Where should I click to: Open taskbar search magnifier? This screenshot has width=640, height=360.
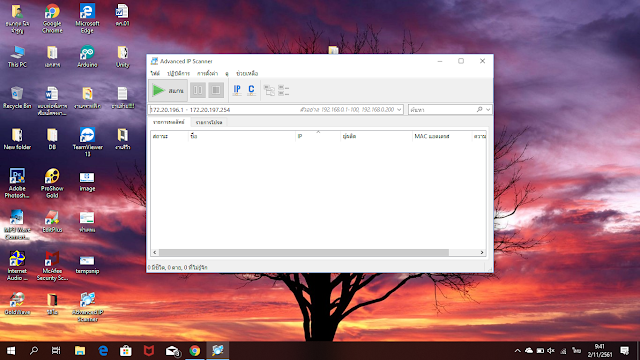34,351
